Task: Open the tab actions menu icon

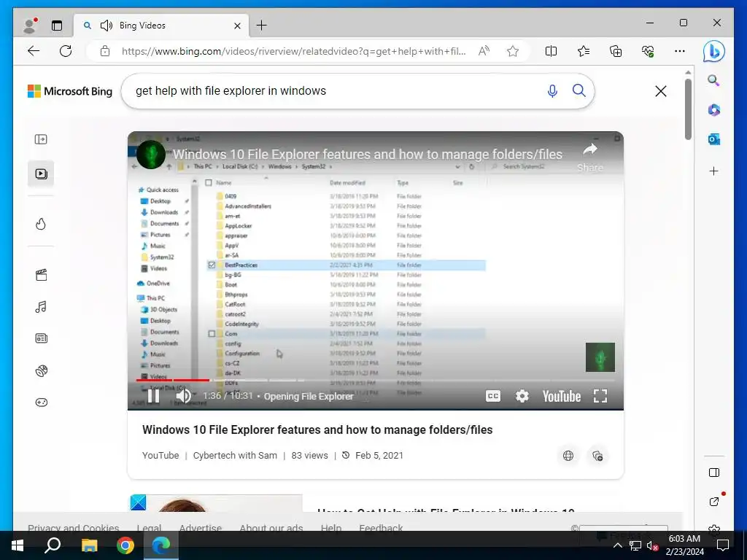Action: tap(57, 26)
